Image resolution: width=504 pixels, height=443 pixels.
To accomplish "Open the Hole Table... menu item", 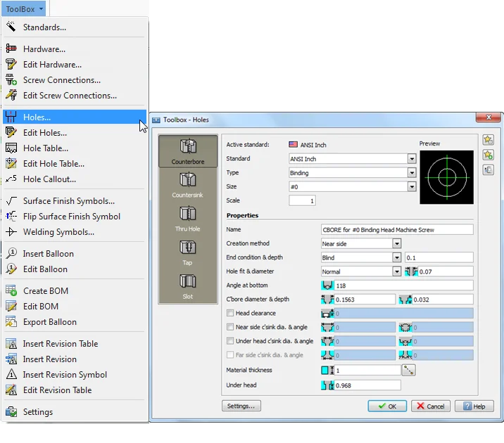I will tap(46, 148).
